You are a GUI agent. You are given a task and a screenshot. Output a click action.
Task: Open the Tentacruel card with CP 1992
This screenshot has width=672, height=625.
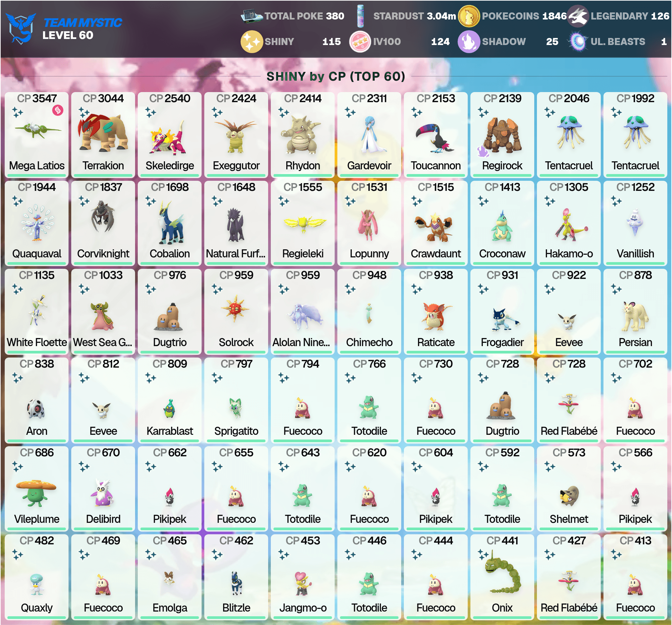635,135
